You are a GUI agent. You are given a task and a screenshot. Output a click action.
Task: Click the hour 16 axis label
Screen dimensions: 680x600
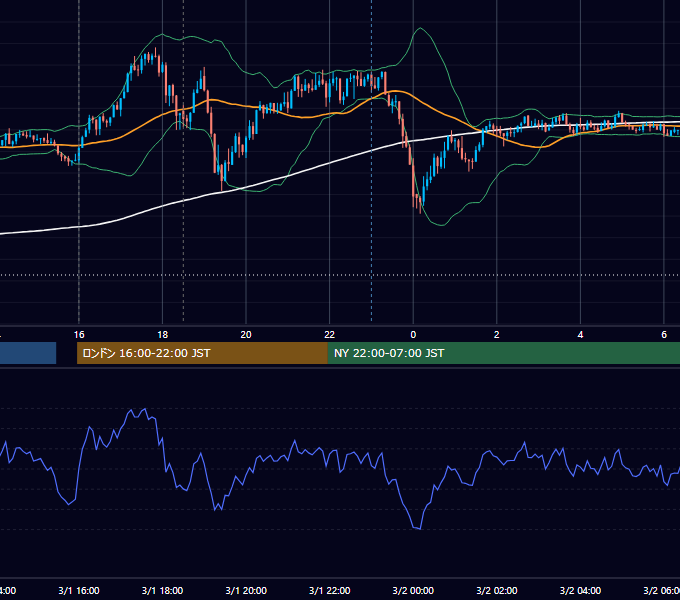coord(79,335)
